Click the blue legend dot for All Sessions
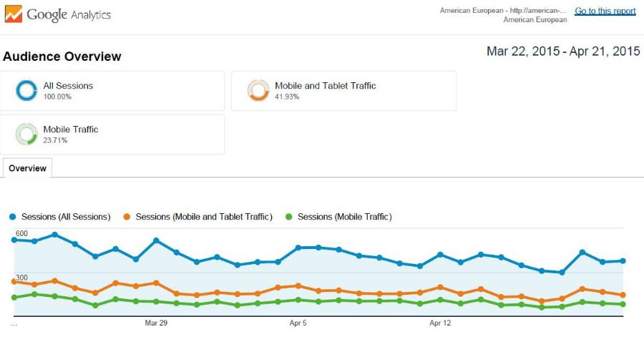 point(13,217)
